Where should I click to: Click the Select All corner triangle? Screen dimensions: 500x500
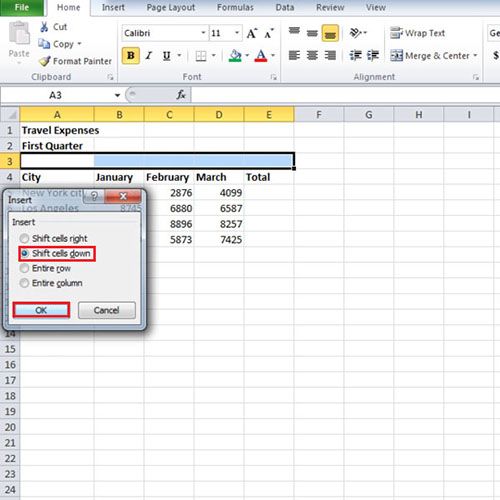(11, 115)
